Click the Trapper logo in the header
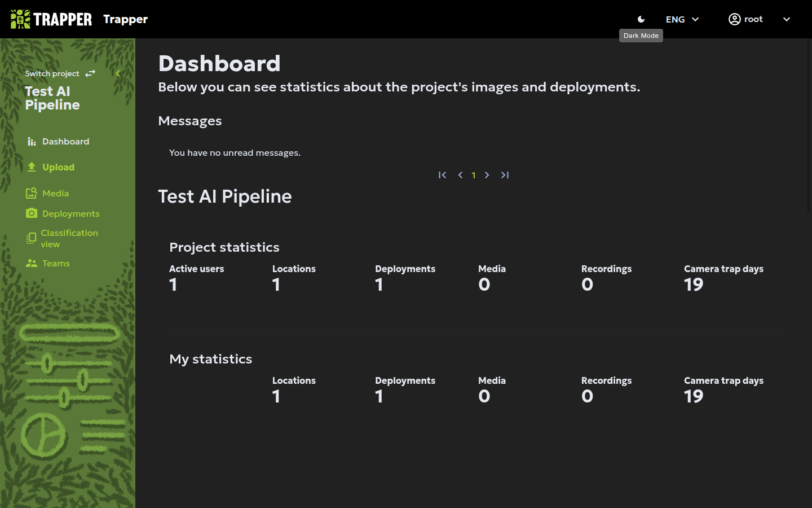The image size is (812, 508). pyautogui.click(x=51, y=19)
